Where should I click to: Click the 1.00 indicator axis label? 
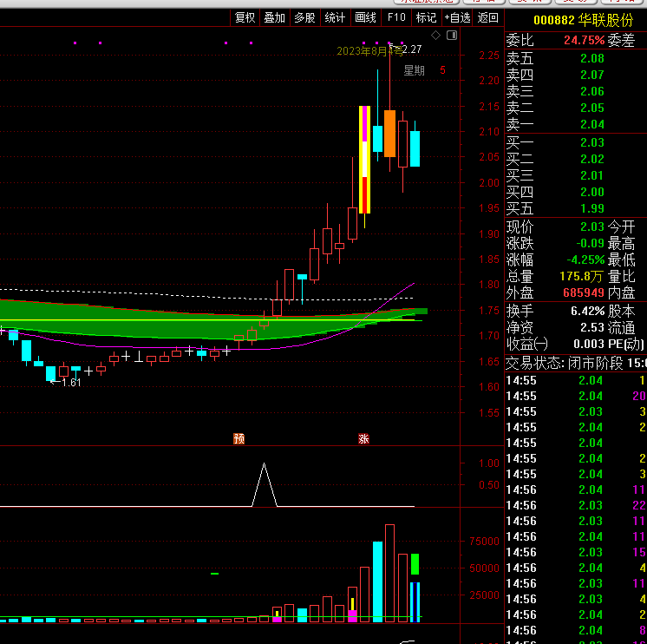pyautogui.click(x=489, y=463)
